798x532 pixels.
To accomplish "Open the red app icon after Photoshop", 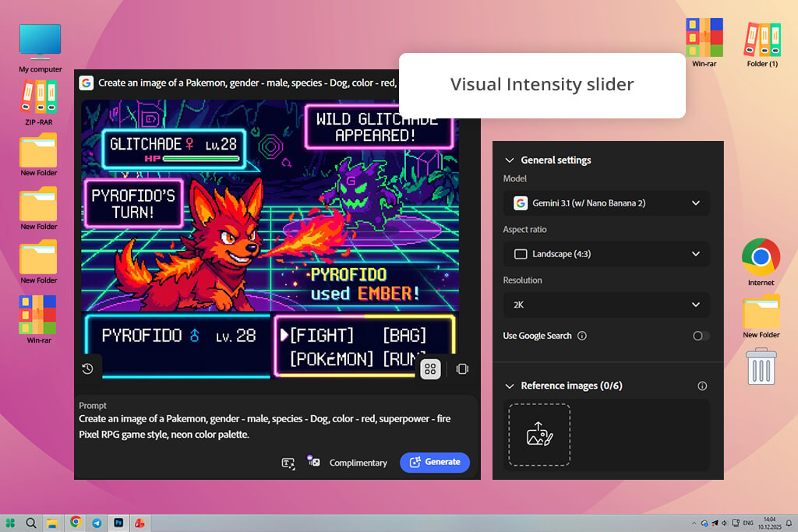I will [x=139, y=523].
